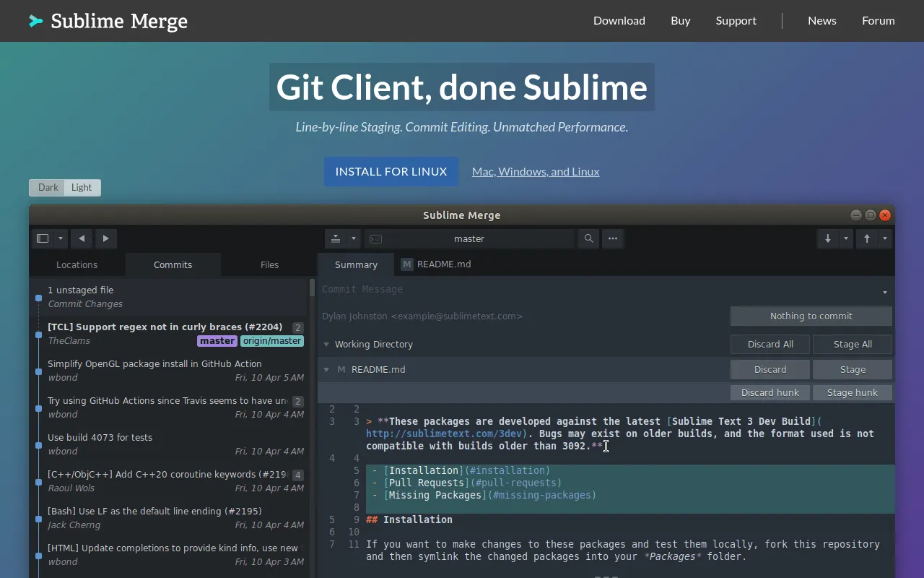Click the master branch label
Image resolution: width=924 pixels, height=578 pixels.
point(217,341)
